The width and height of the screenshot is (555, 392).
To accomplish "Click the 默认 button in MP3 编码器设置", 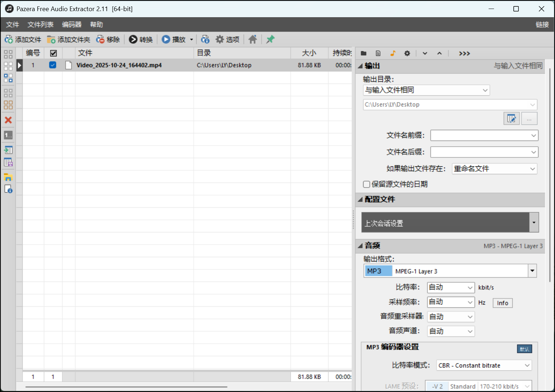I will [525, 349].
